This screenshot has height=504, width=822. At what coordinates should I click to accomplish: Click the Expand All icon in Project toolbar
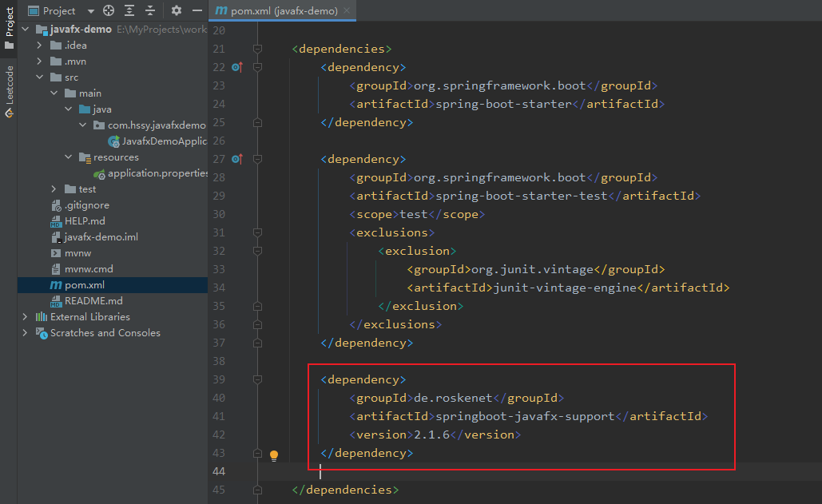point(129,10)
